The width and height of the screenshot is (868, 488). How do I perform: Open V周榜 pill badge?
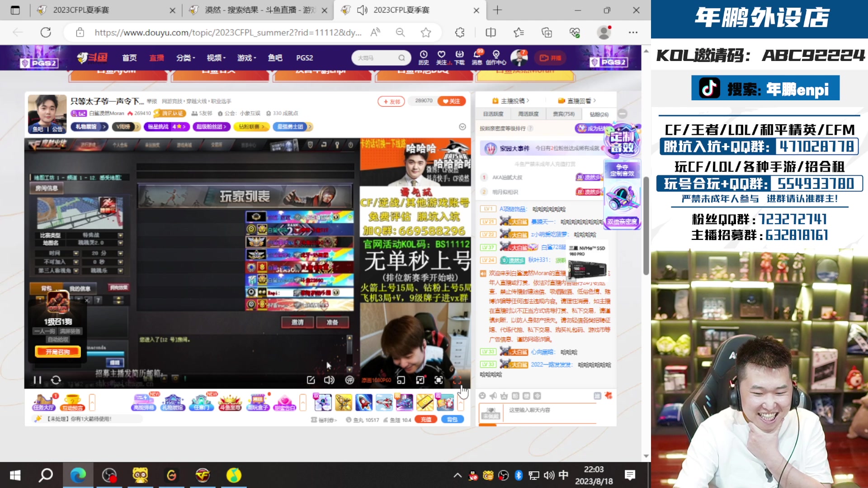(126, 127)
